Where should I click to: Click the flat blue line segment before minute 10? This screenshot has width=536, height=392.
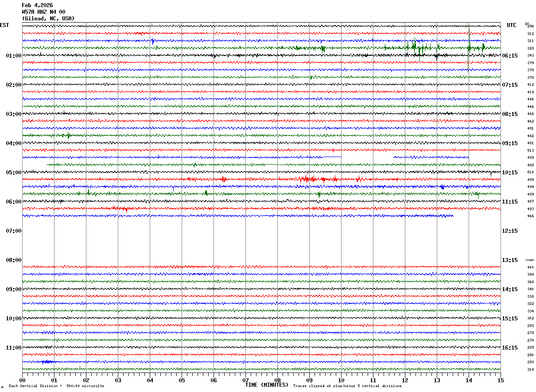pyautogui.click(x=331, y=157)
